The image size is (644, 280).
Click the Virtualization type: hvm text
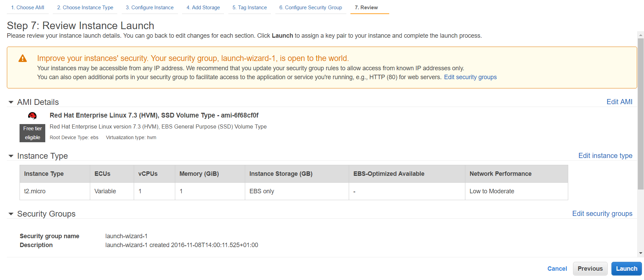point(131,137)
